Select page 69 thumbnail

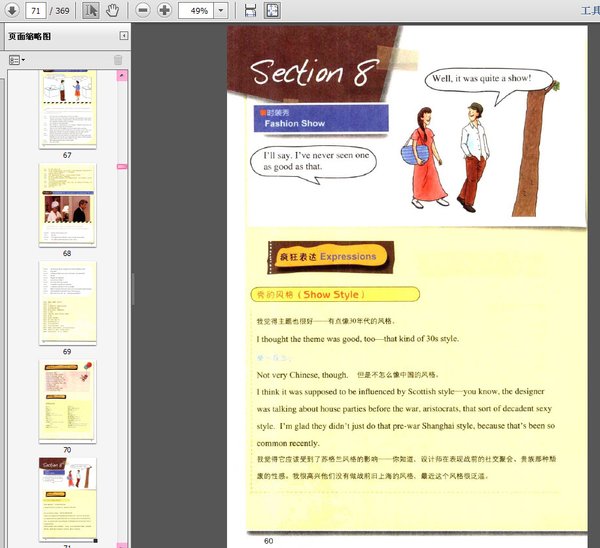coord(67,303)
